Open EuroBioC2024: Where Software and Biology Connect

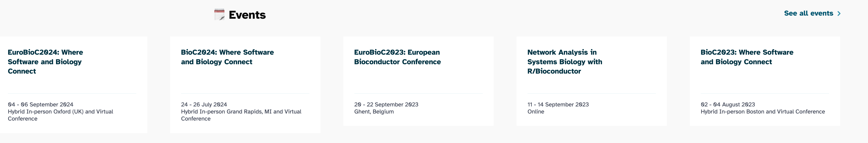45,62
